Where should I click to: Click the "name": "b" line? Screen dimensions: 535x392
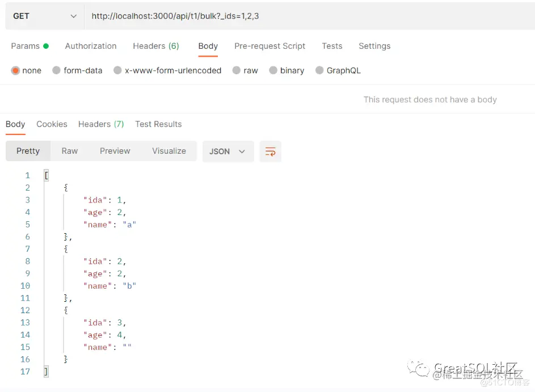point(110,286)
